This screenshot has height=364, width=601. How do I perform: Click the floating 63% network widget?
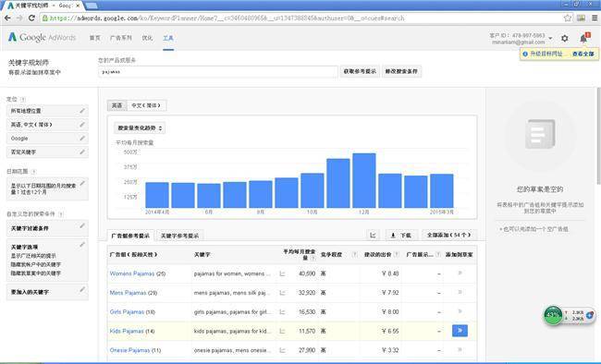pos(570,315)
